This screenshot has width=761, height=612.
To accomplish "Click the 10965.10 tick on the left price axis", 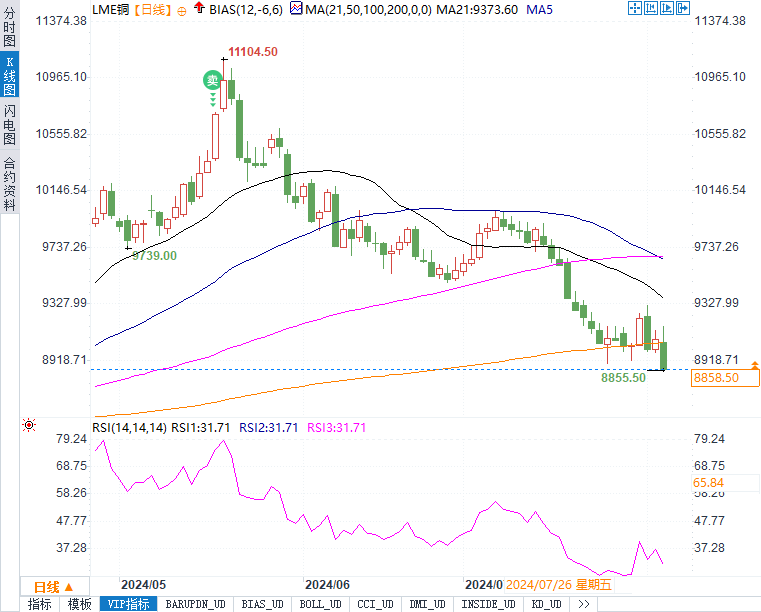I will click(x=61, y=77).
